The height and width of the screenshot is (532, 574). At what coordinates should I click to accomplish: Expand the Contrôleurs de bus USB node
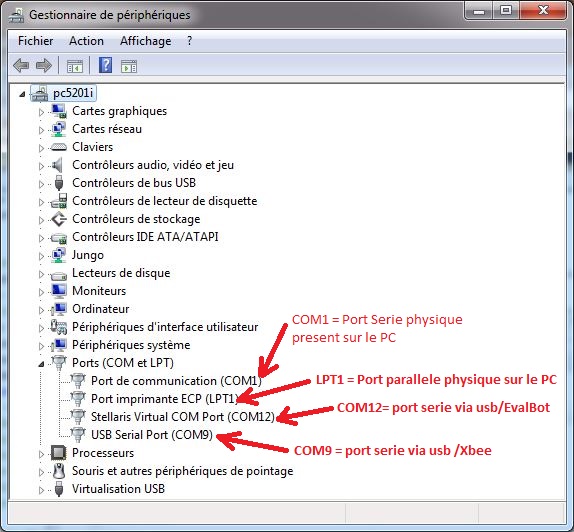pyautogui.click(x=41, y=184)
